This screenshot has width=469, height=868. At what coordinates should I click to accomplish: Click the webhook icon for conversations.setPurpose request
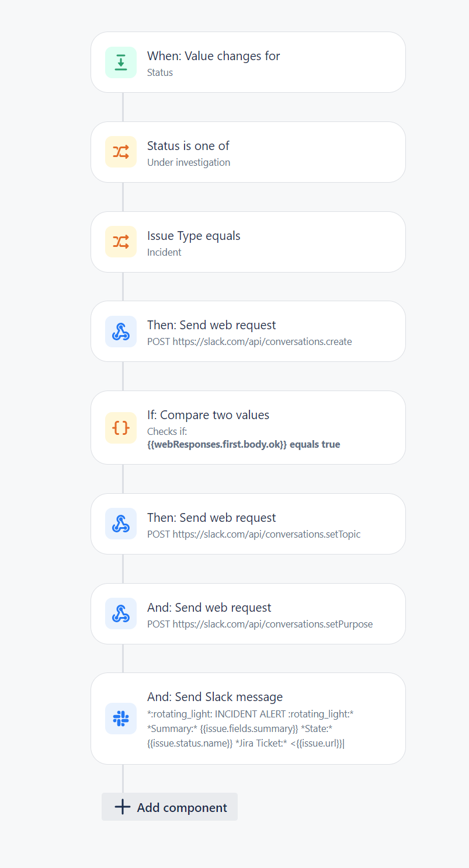pyautogui.click(x=121, y=613)
